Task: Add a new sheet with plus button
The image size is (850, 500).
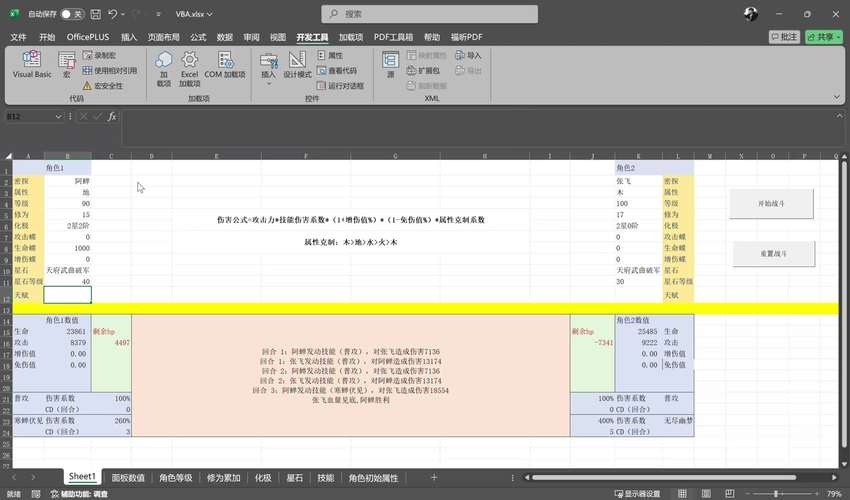Action: coord(434,477)
